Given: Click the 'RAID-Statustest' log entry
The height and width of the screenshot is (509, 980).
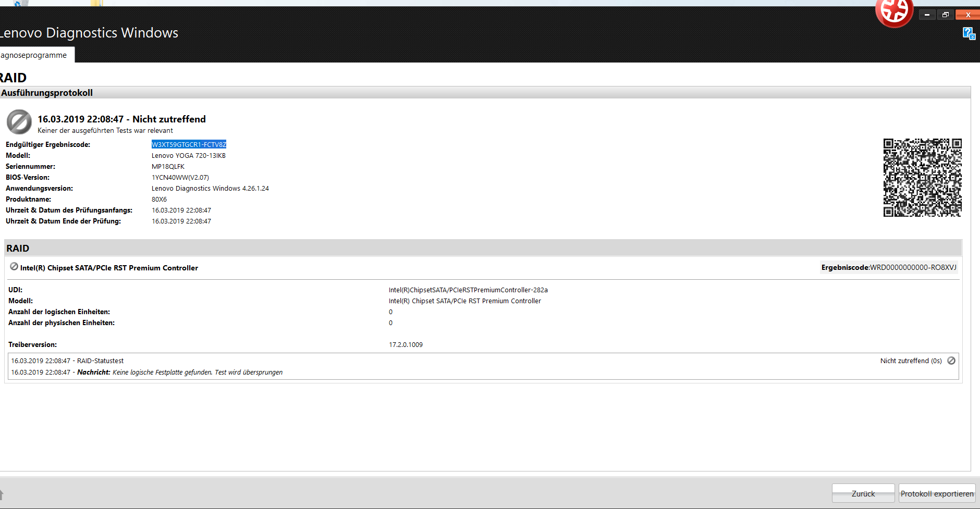Looking at the screenshot, I should (100, 361).
